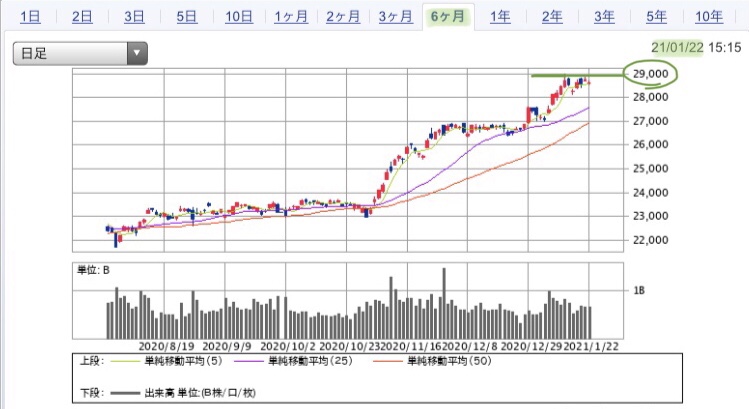Click the 15:15 timestamp
The width and height of the screenshot is (749, 409).
(x=725, y=47)
